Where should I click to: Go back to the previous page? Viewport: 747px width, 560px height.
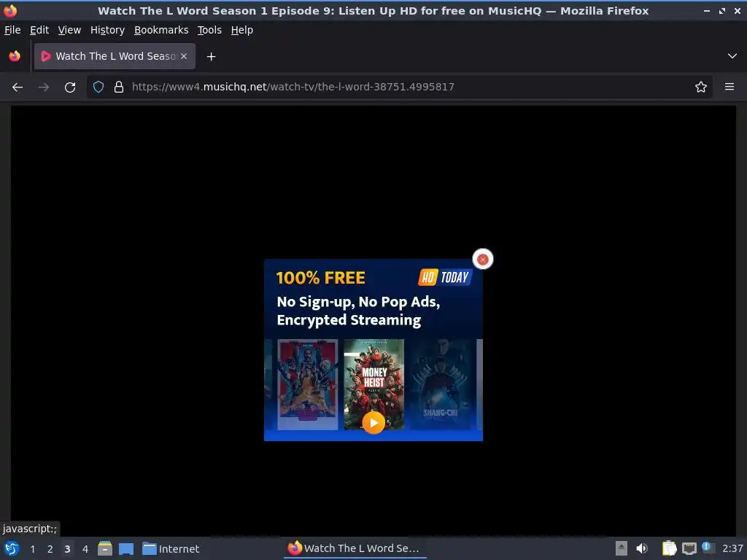(18, 87)
